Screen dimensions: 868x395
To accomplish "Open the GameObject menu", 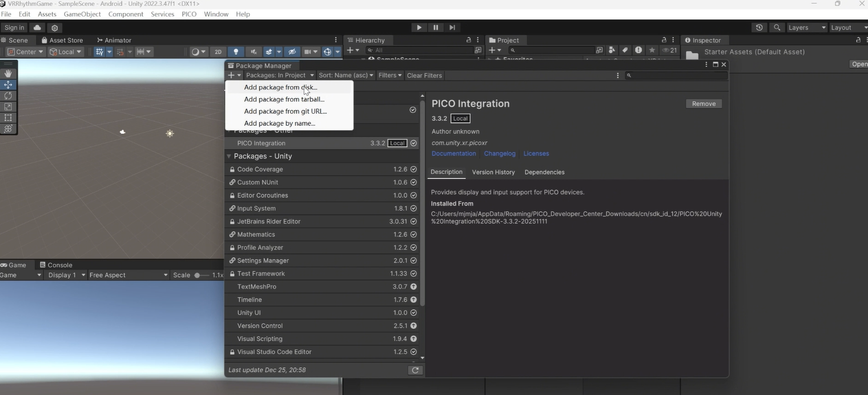I will click(82, 14).
